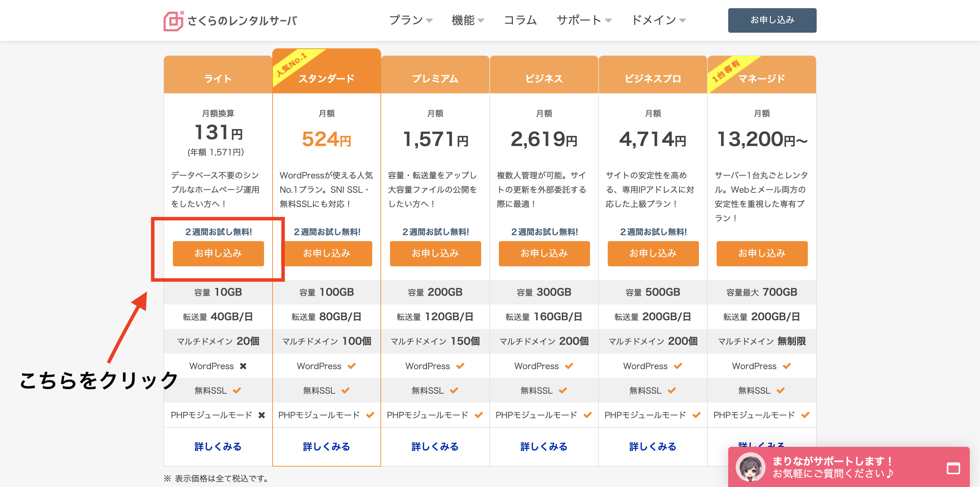Click 無料SSL check mark in スタンダード column
This screenshot has height=487, width=980.
coord(345,390)
